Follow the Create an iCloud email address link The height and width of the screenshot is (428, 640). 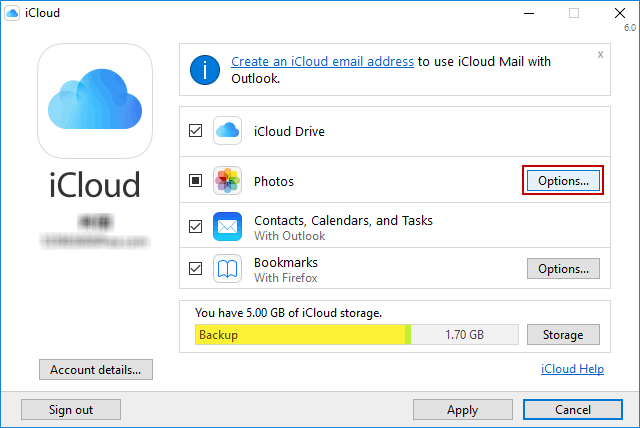[x=322, y=62]
